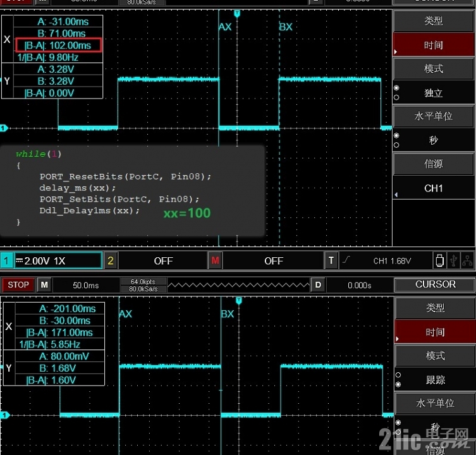This screenshot has width=476, height=455.
Task: Select second radio button beside 跟踪 mode
Action: 398,384
